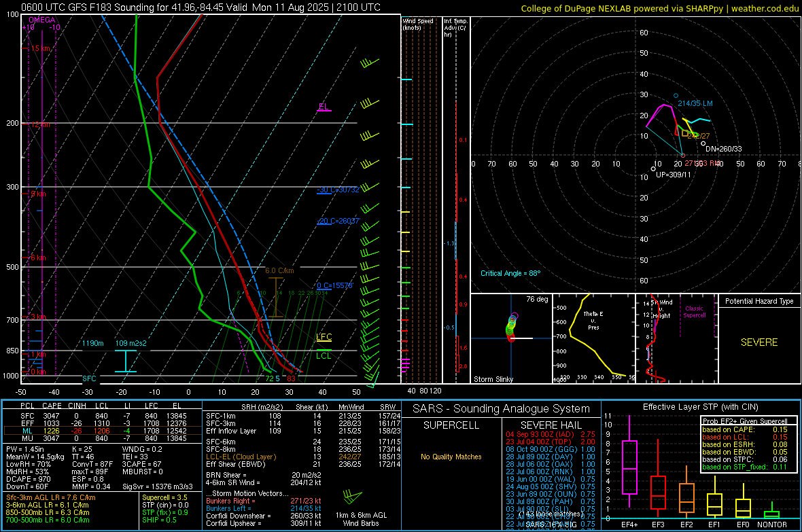Click the based on STP_fixed: 0.11 probability
This screenshot has width=802, height=532.
pos(745,467)
